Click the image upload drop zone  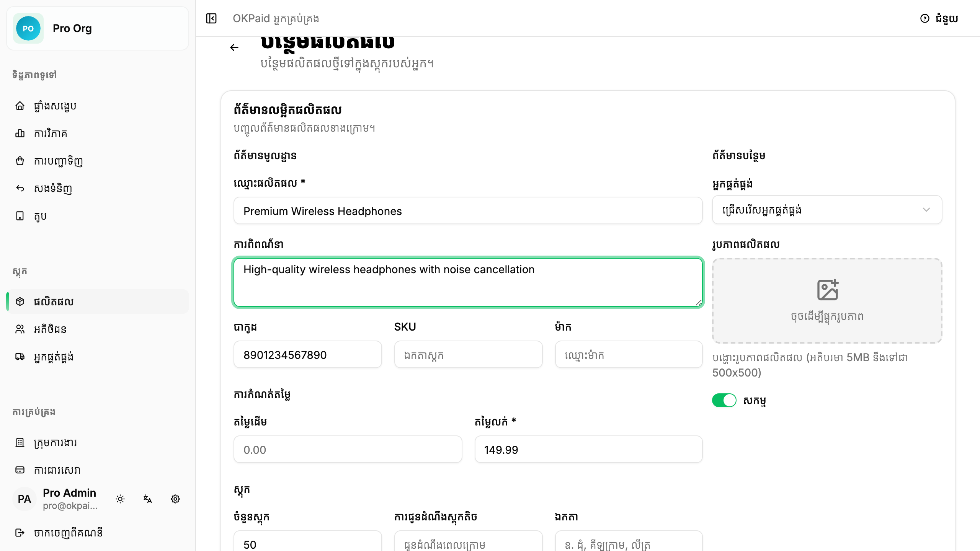(x=827, y=301)
